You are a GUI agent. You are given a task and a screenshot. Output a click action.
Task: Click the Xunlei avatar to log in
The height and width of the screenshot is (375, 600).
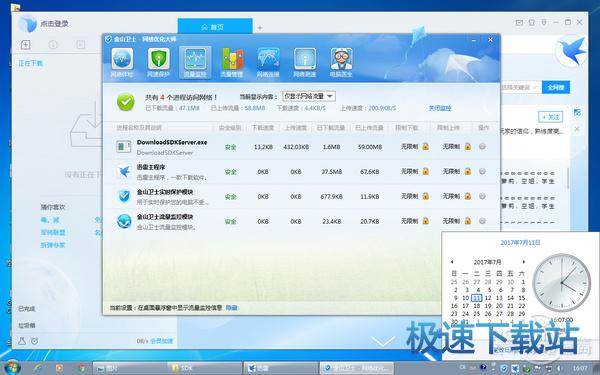coord(27,23)
